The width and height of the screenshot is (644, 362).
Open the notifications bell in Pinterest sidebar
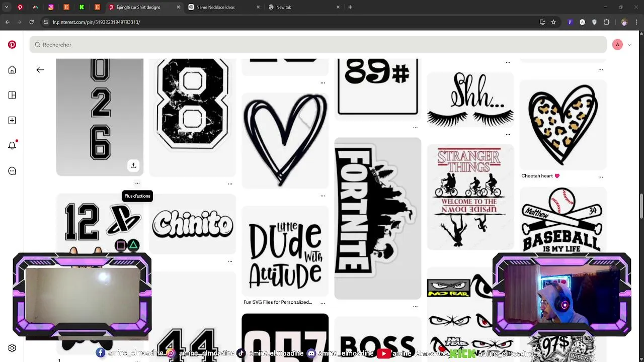(x=12, y=145)
